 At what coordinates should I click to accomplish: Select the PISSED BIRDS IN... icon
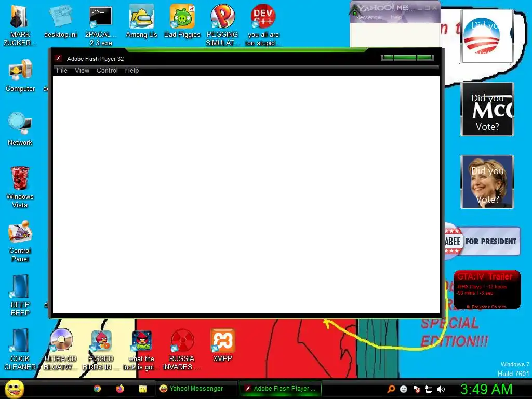(101, 350)
